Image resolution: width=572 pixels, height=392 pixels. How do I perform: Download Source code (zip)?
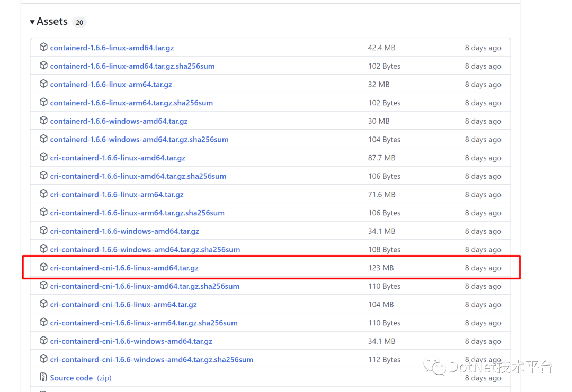[81, 378]
